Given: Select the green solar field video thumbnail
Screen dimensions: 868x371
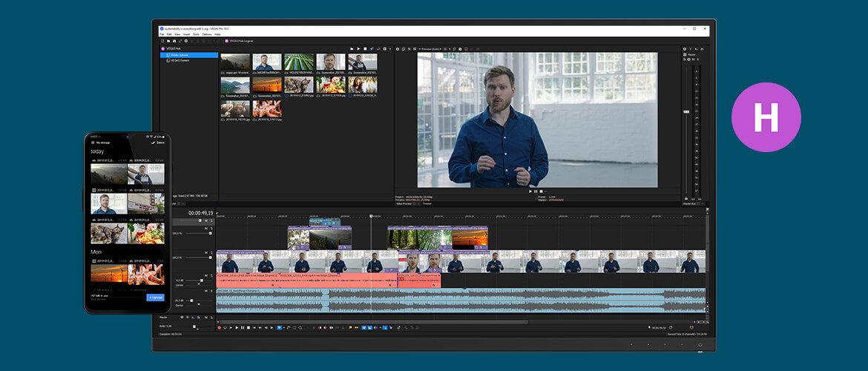Looking at the screenshot, I should 298,62.
